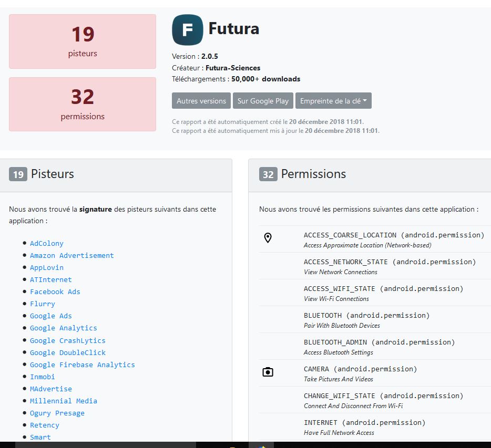Click the camera permission icon
491x448 pixels.
click(x=268, y=372)
